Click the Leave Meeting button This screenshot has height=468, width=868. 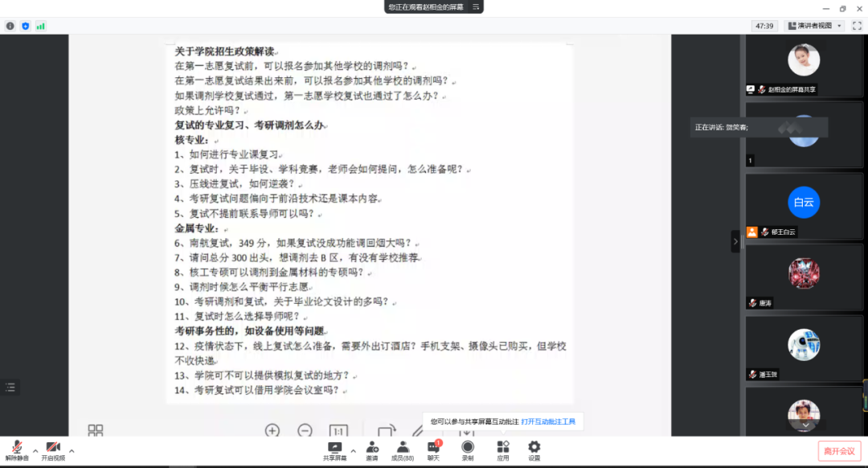(x=840, y=451)
